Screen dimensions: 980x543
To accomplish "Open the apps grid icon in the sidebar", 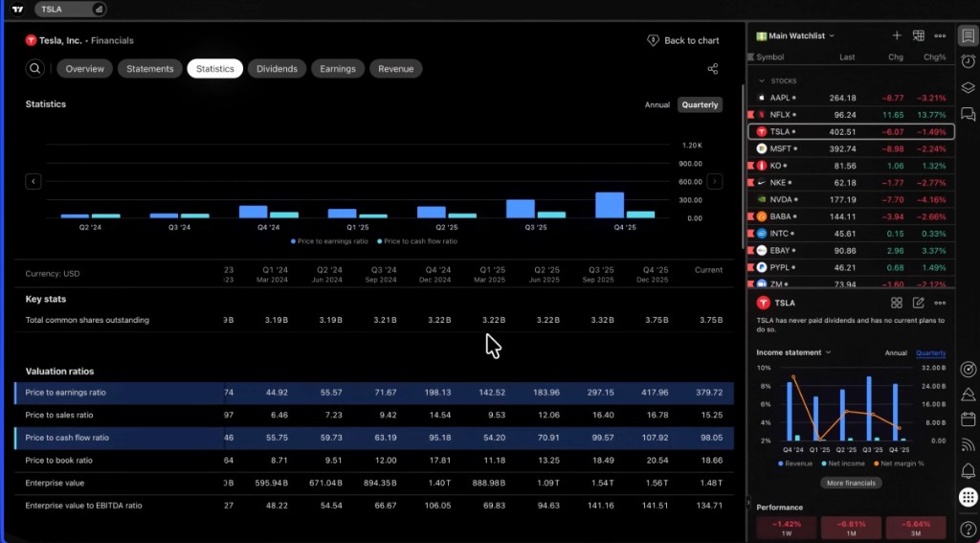I will (x=968, y=497).
